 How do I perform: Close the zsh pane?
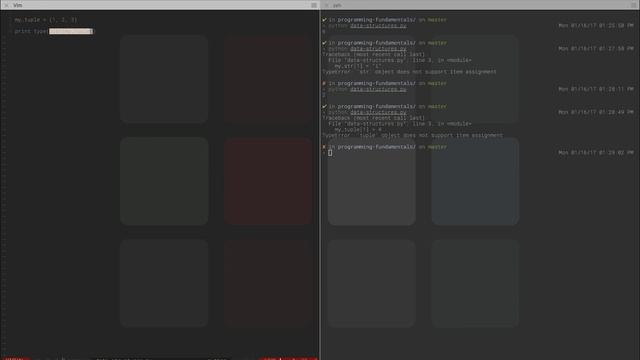point(327,5)
